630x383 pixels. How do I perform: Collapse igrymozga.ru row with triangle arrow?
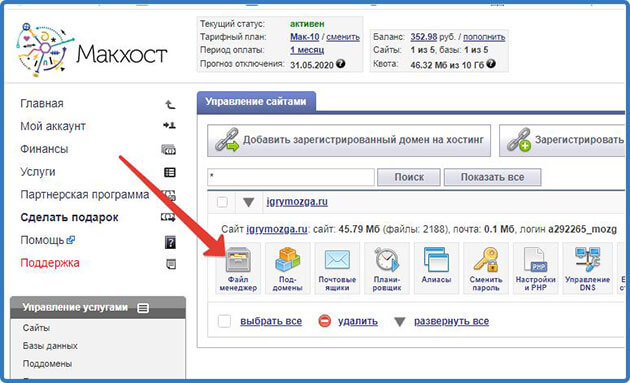[249, 202]
